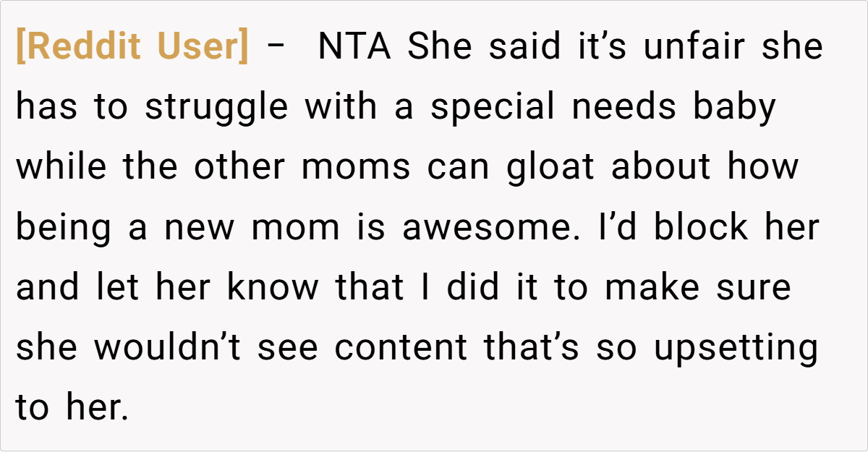The height and width of the screenshot is (452, 868).
Task: Click the word "block" in the comment
Action: tap(701, 229)
